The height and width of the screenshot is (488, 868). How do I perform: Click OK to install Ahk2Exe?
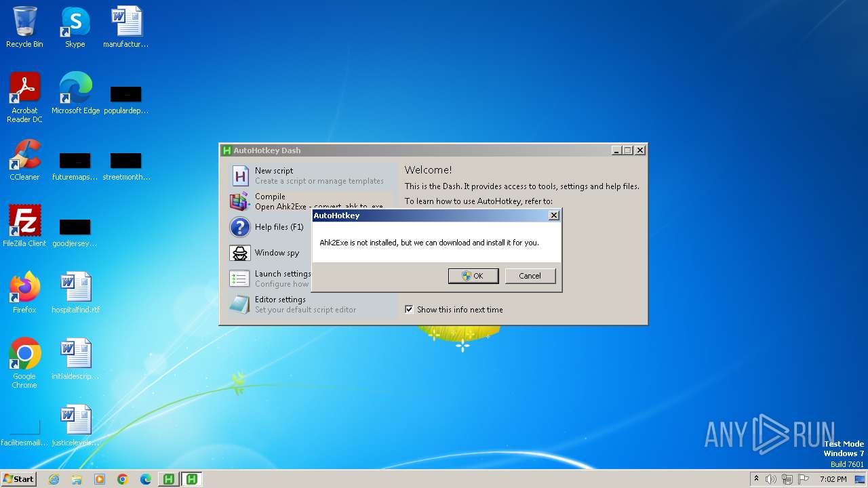[x=473, y=276]
